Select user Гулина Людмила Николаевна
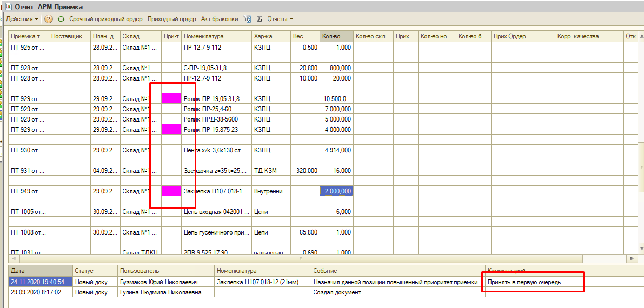Image resolution: width=644 pixels, height=308 pixels. pyautogui.click(x=166, y=292)
